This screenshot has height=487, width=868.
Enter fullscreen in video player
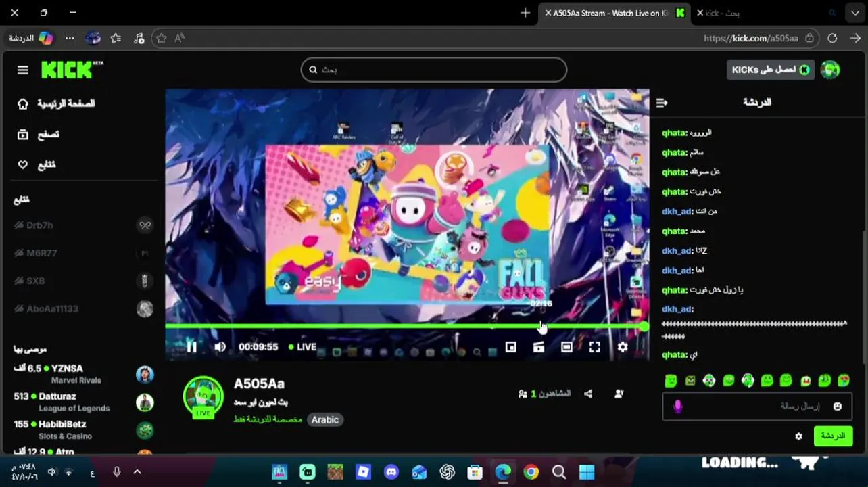click(x=594, y=347)
